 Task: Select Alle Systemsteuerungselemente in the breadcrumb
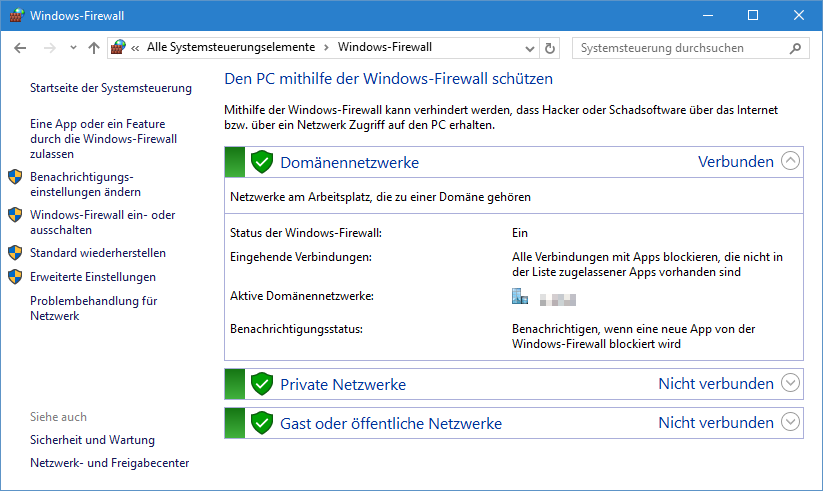tap(231, 47)
